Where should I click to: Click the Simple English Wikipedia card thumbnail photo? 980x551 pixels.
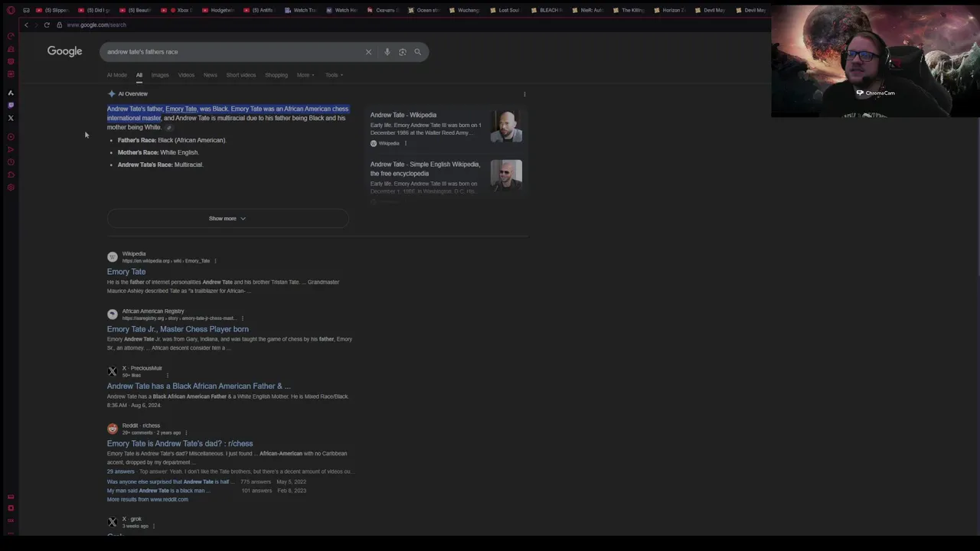tap(506, 175)
